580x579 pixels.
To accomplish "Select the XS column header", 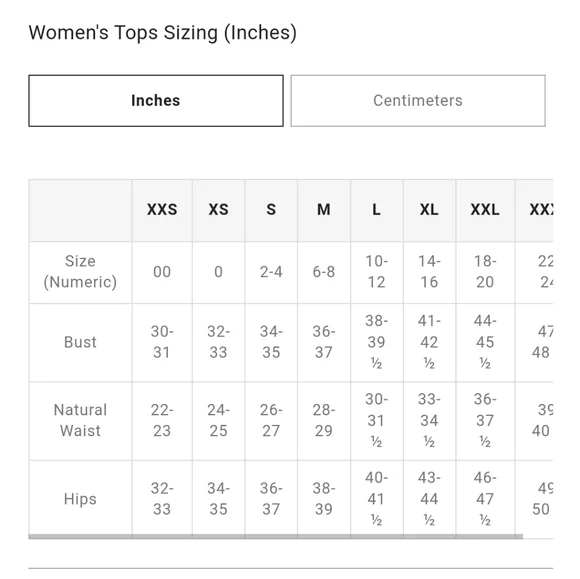I will [x=218, y=210].
